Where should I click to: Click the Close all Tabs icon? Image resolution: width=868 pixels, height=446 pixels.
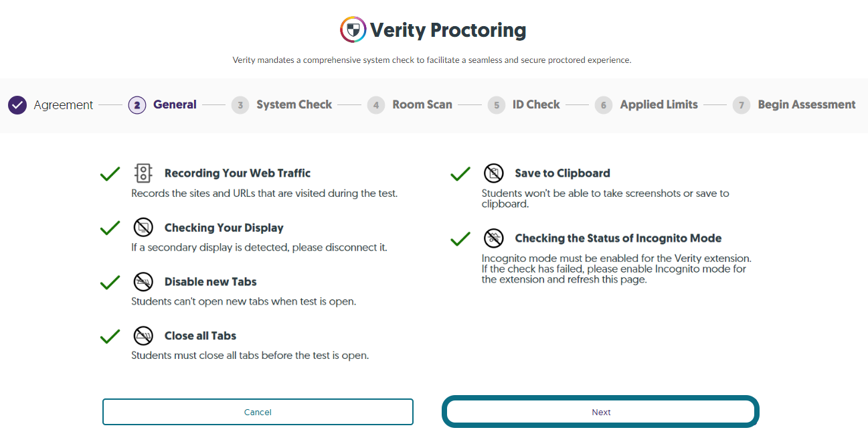(x=143, y=336)
